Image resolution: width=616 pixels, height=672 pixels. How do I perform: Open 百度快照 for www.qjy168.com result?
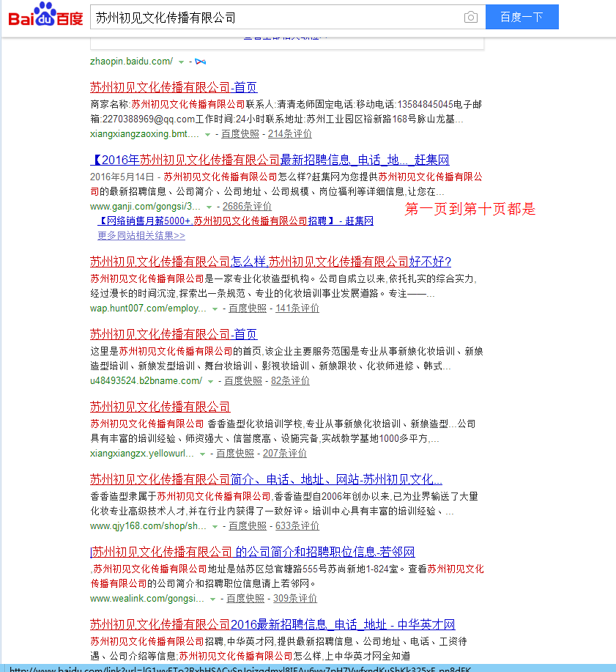pos(247,525)
